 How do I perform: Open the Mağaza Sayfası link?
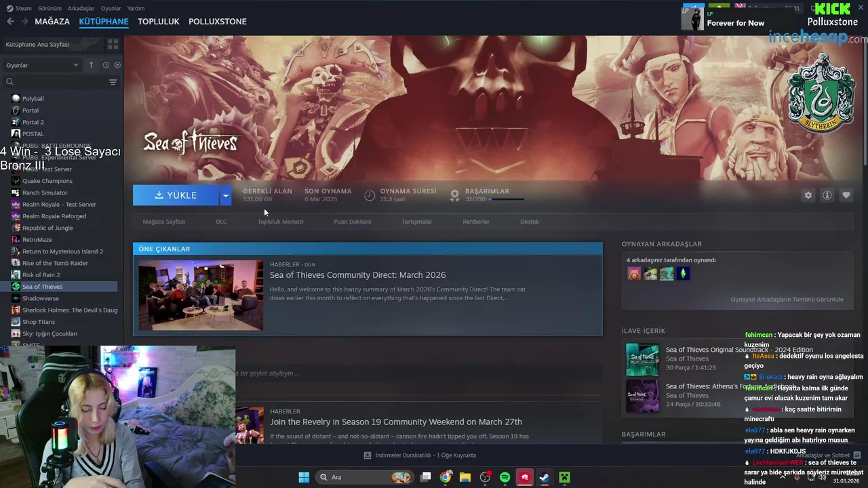point(164,222)
